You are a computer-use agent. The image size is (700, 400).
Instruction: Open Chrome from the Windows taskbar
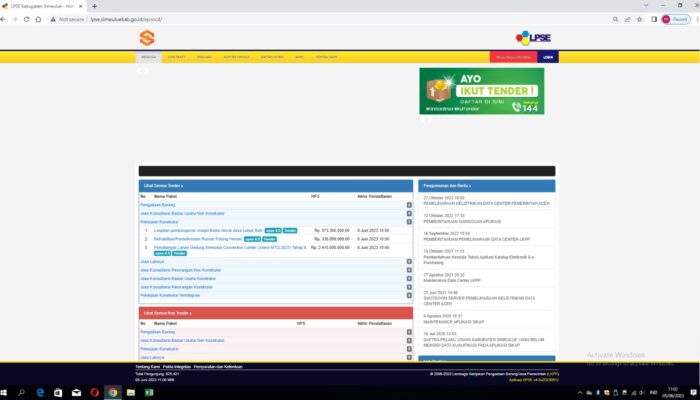113,392
